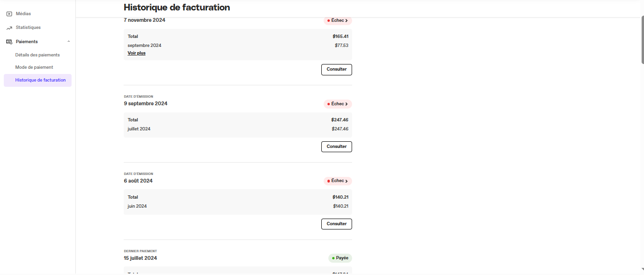Open Échec status for 6 août 2024
644x275 pixels.
(338, 181)
